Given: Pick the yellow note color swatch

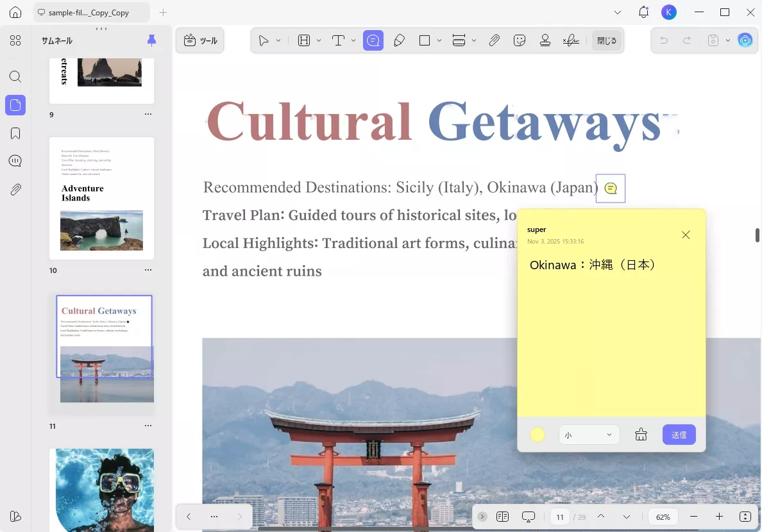Looking at the screenshot, I should coord(538,435).
